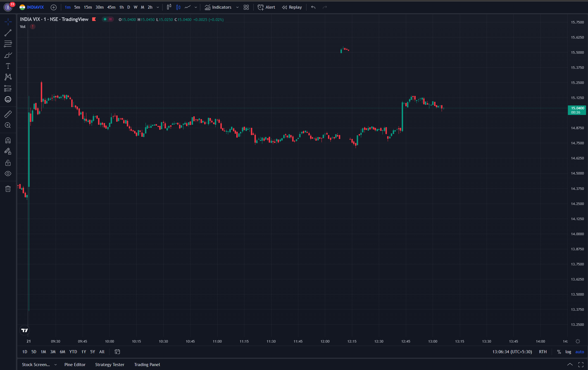Start bar Replay mode

[292, 7]
